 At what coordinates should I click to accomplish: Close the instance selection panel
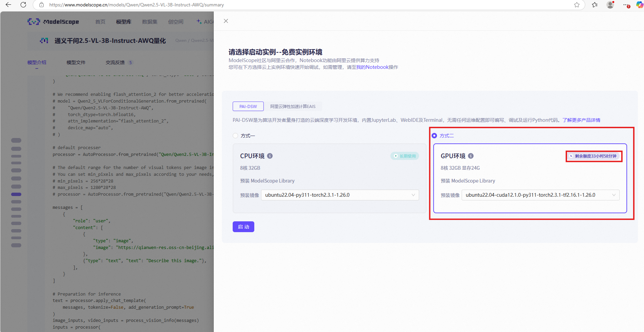[x=226, y=21]
